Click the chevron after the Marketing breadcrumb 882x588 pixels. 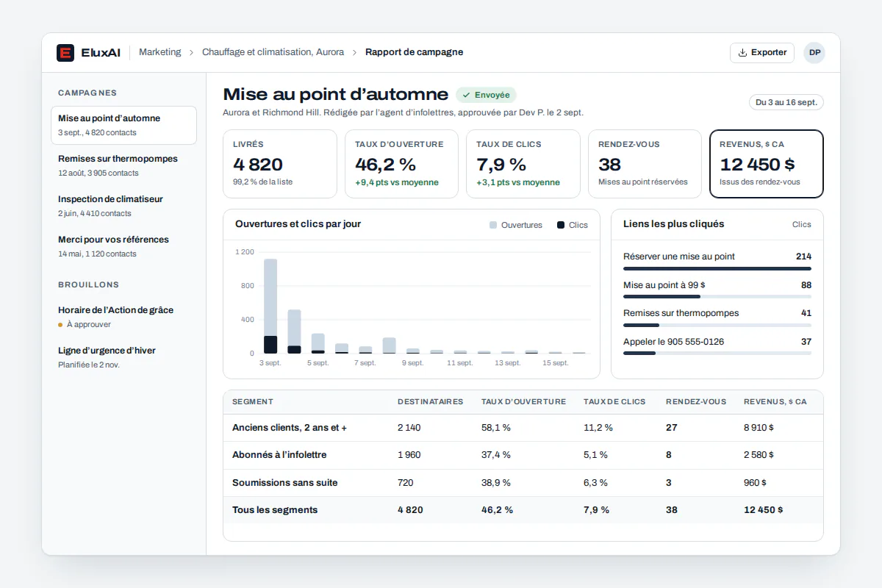coord(191,53)
